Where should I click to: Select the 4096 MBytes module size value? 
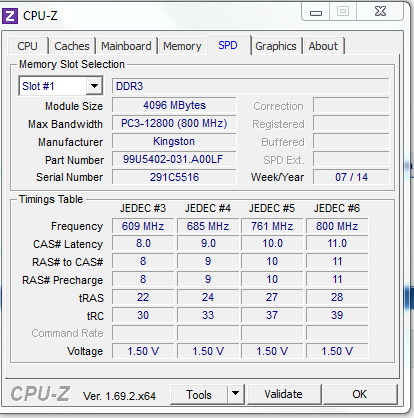(x=174, y=105)
